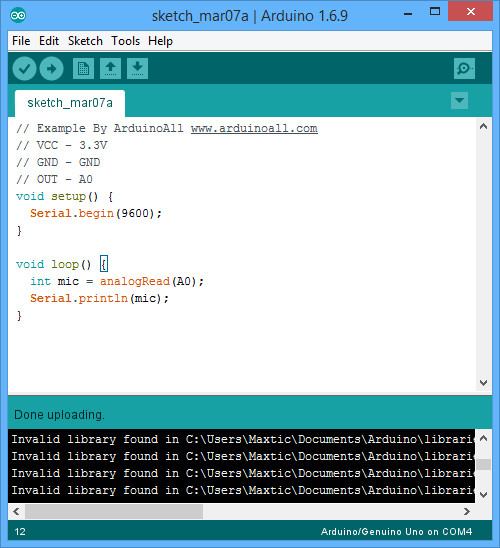
Task: Click the '// VCC - 3.3V' comment
Action: (x=62, y=145)
